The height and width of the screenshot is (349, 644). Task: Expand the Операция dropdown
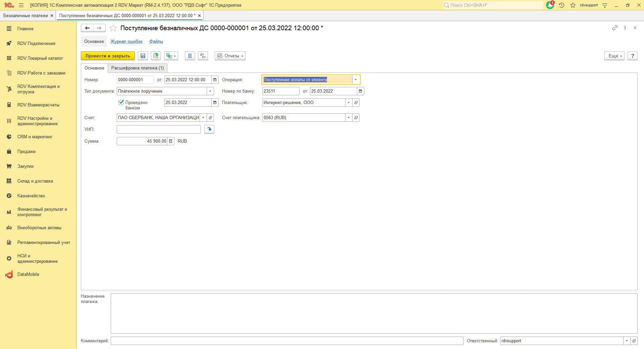coord(356,80)
